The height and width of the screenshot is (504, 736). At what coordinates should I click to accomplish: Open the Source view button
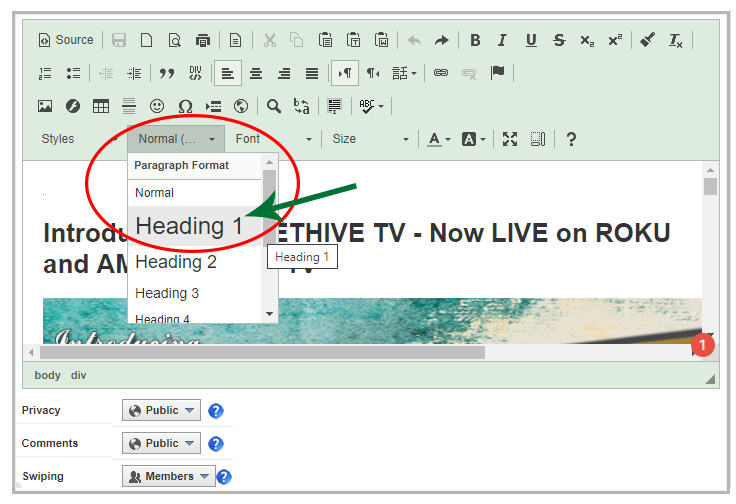tap(66, 40)
